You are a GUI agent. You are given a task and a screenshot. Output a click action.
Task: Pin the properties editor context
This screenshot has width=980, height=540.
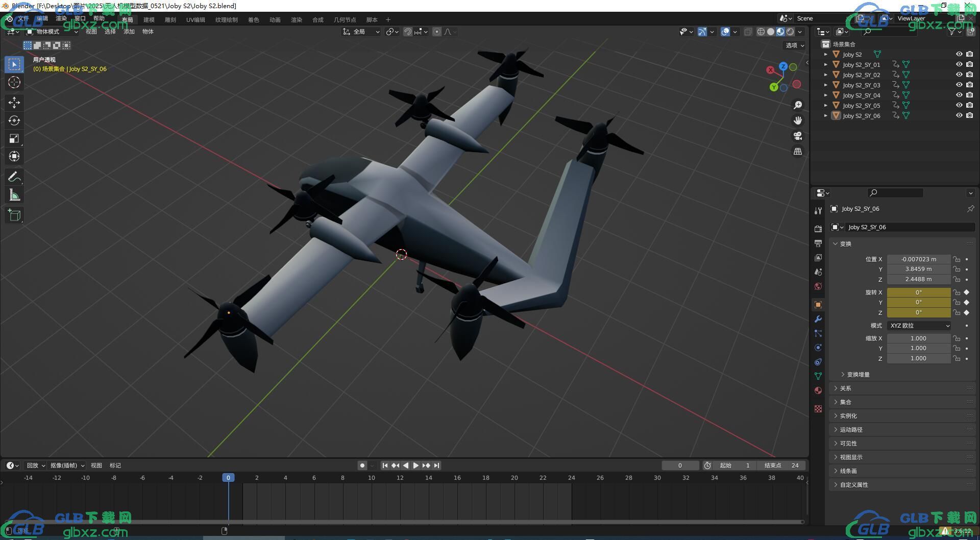970,209
